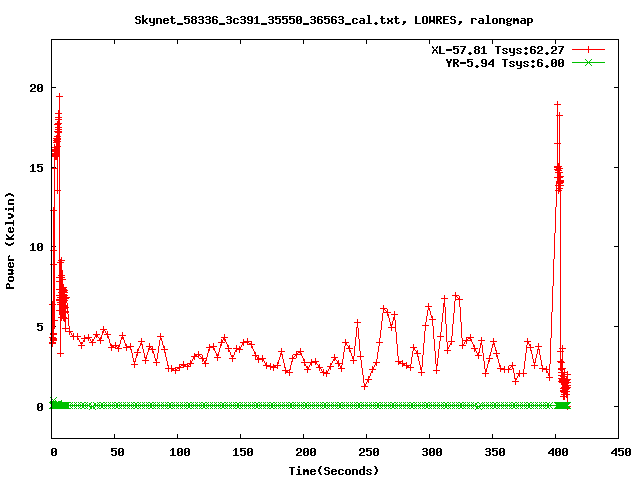Click the red peak data point near 19.5 Kelvin at start

click(x=60, y=96)
